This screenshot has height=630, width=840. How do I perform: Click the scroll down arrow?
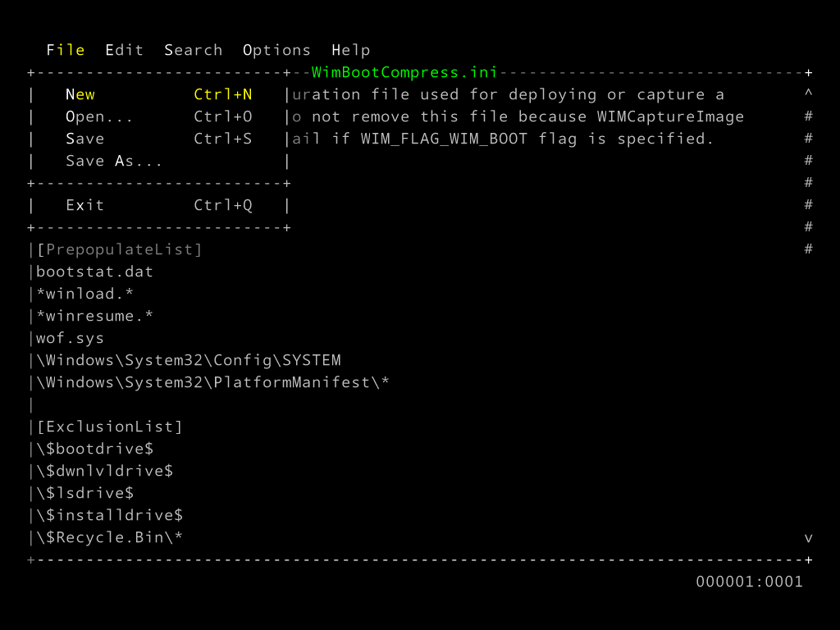coord(809,538)
